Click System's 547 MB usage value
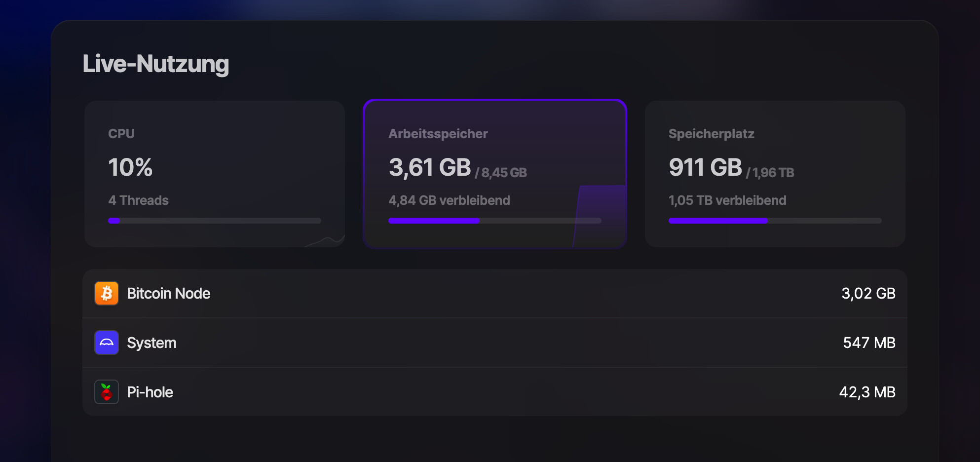 pos(869,343)
